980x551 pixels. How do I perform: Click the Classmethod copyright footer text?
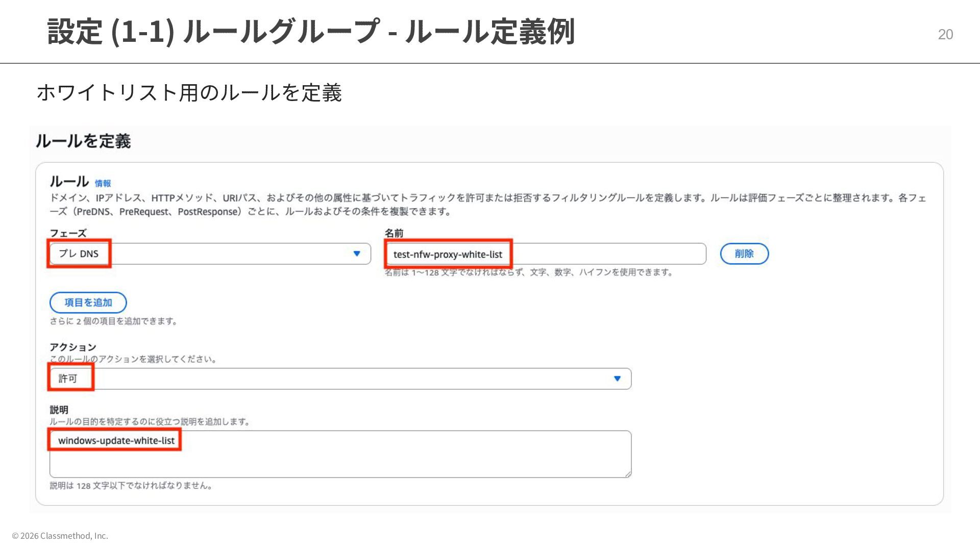60,535
